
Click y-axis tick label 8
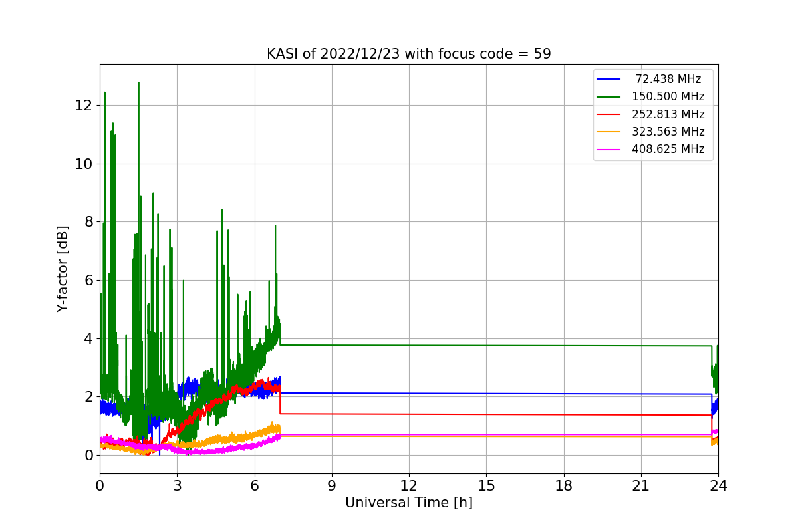88,222
